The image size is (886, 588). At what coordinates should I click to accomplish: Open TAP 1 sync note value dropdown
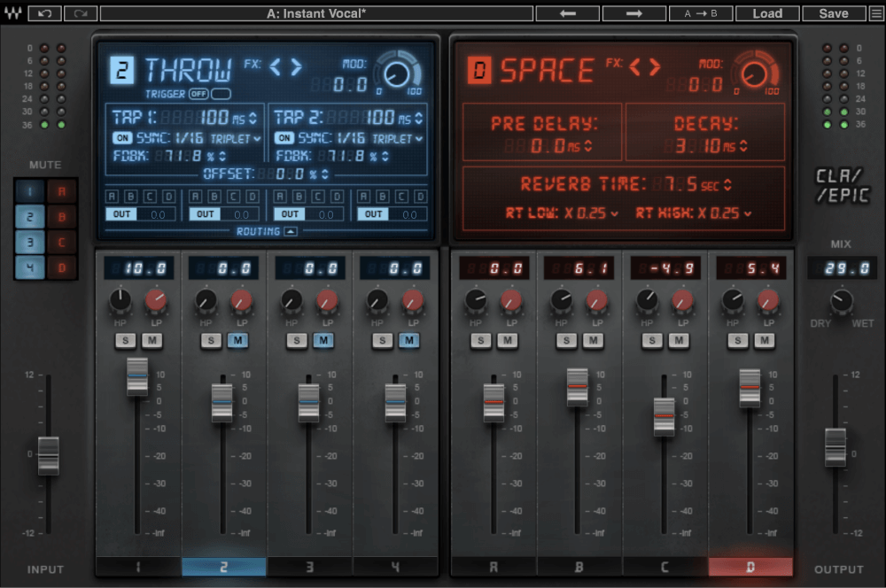pos(236,138)
